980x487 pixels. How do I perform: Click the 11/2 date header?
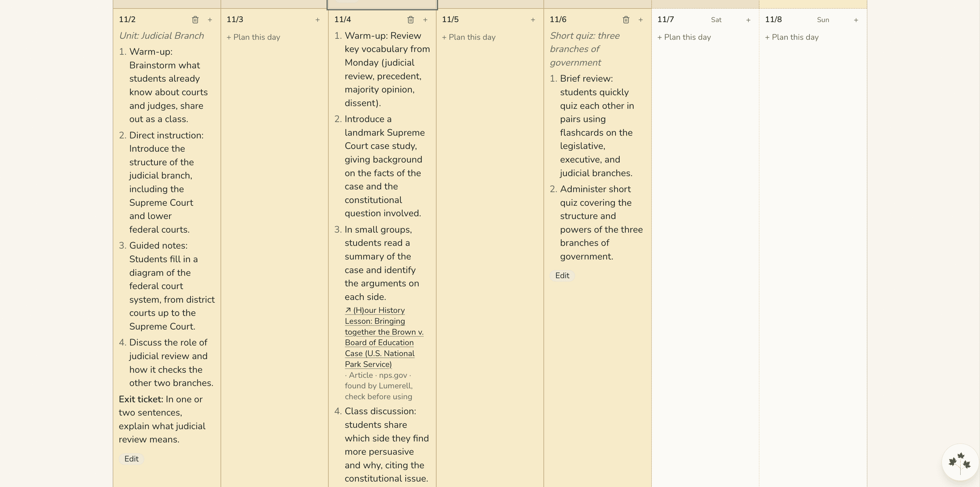click(x=127, y=19)
